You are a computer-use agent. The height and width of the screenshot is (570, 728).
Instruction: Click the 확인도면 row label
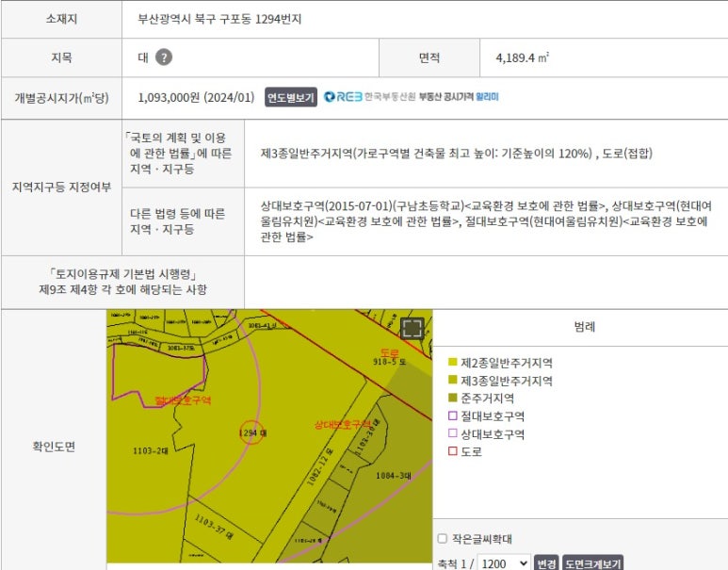(x=54, y=447)
